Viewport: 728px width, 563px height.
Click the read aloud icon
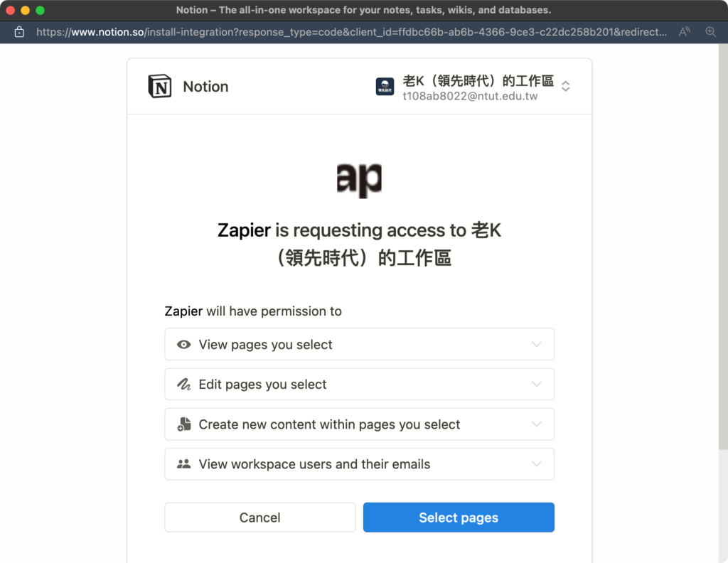tap(685, 32)
